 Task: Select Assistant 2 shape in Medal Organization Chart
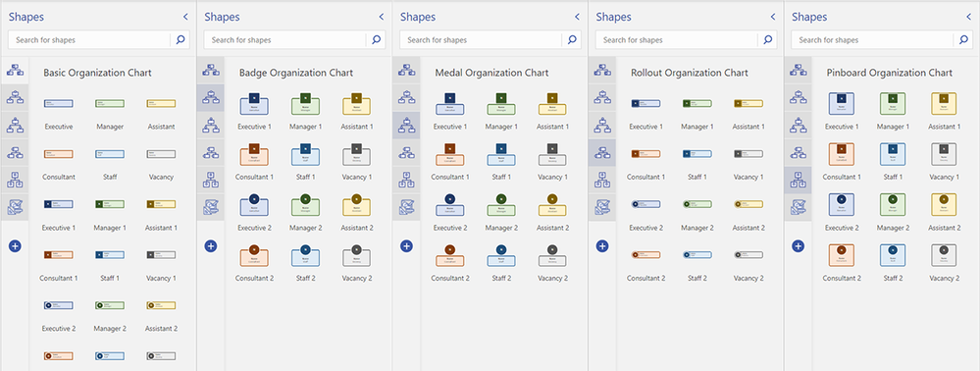(x=553, y=204)
